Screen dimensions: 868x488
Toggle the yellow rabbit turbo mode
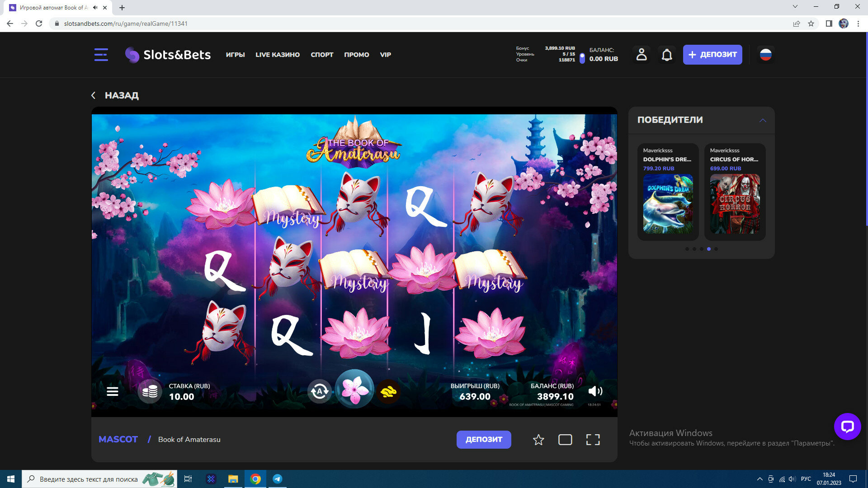coord(388,391)
